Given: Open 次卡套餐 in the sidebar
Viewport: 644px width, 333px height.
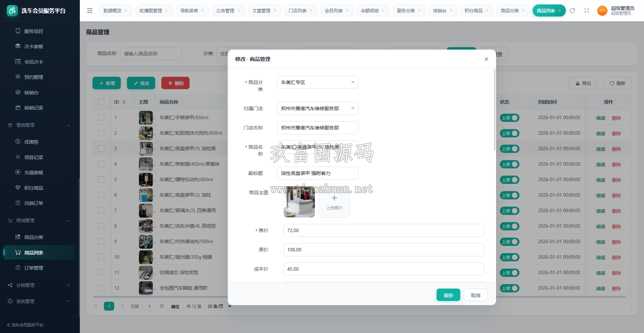Looking at the screenshot, I should click(34, 46).
